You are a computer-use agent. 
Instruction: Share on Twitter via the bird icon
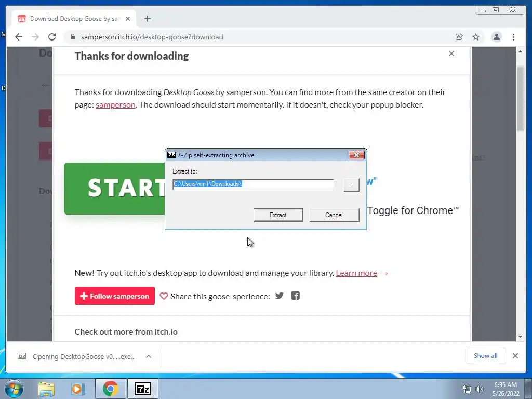click(279, 296)
